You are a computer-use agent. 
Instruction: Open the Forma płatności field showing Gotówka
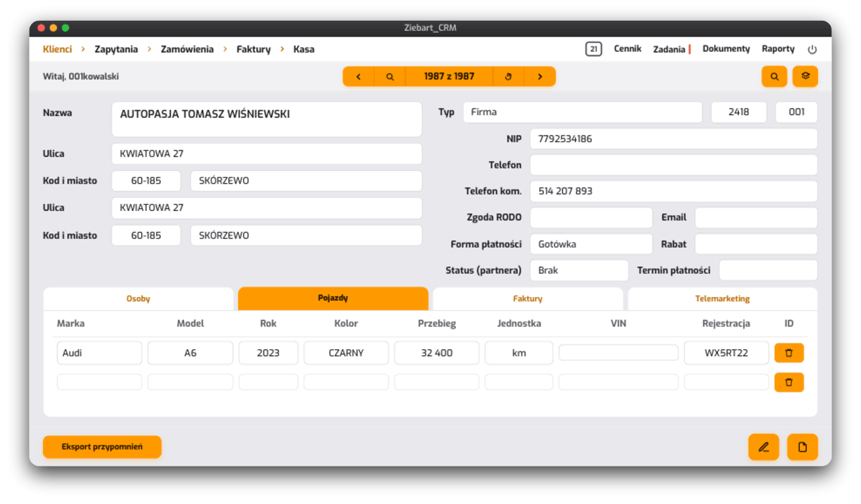pyautogui.click(x=591, y=244)
